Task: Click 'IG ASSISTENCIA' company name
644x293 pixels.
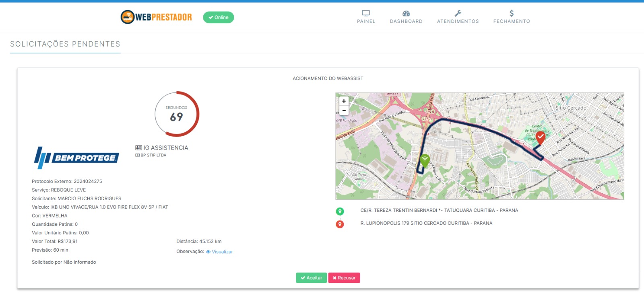Action: tap(166, 148)
